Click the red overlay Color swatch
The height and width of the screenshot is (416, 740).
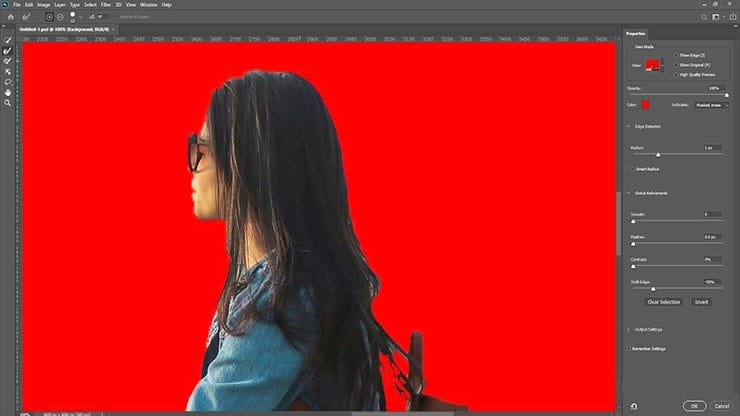[645, 104]
